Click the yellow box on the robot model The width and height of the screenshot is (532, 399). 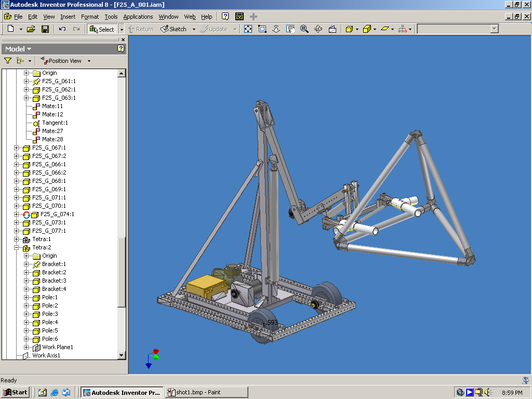point(206,286)
